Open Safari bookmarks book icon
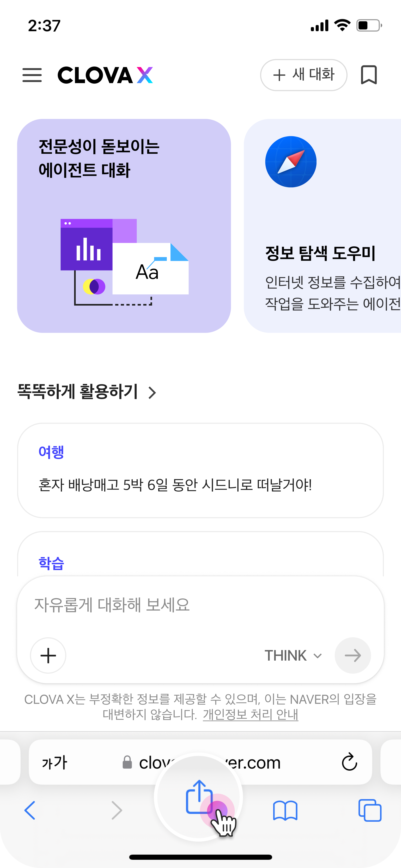This screenshot has width=401, height=868. click(x=285, y=810)
